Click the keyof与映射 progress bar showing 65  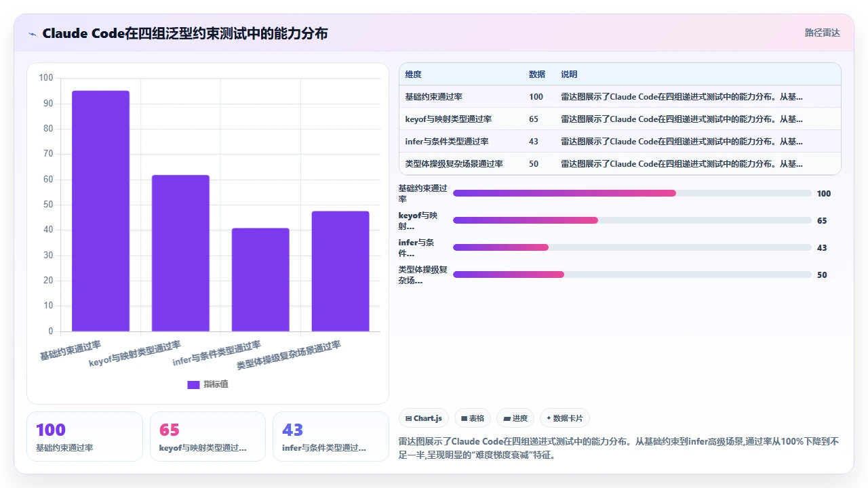coord(632,220)
